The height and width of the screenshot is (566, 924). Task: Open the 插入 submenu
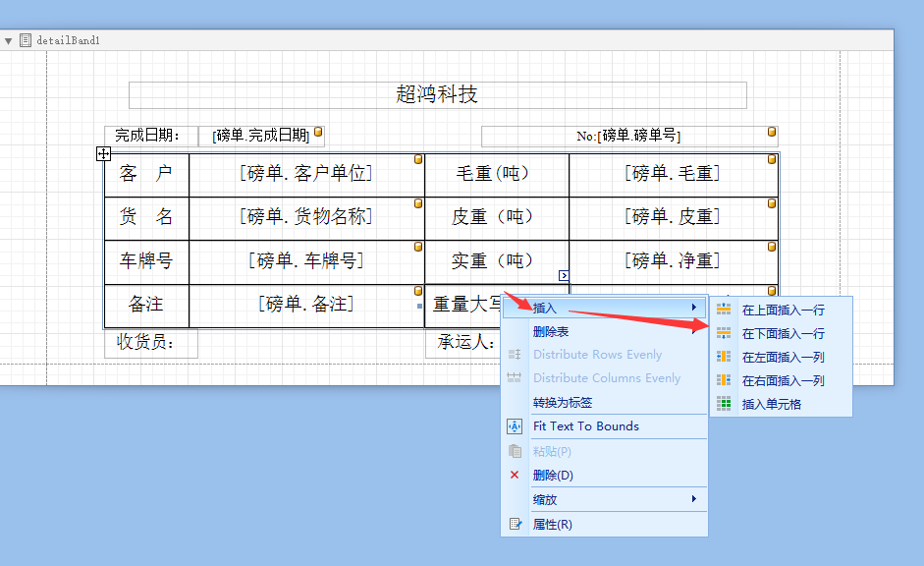(x=604, y=308)
